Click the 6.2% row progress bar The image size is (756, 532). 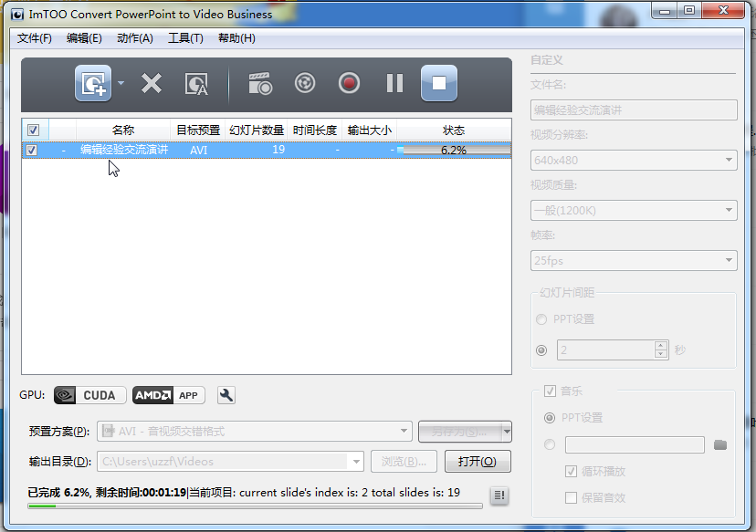click(x=454, y=151)
